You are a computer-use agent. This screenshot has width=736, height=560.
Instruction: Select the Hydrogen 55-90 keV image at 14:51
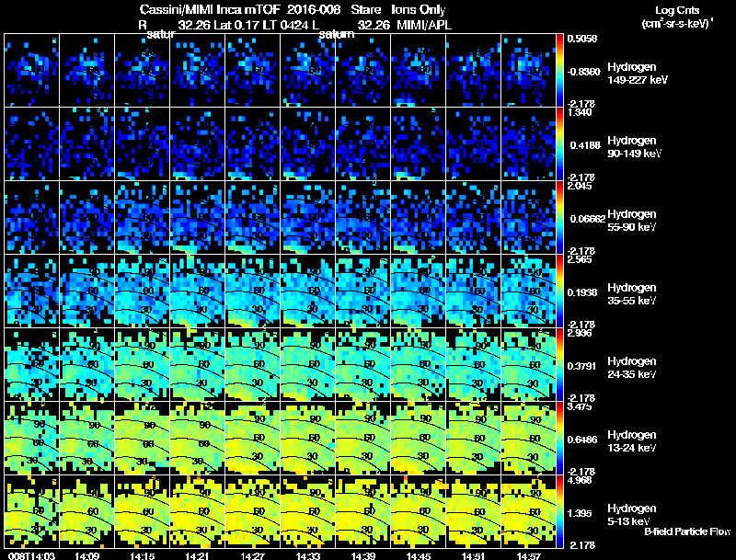[474, 217]
